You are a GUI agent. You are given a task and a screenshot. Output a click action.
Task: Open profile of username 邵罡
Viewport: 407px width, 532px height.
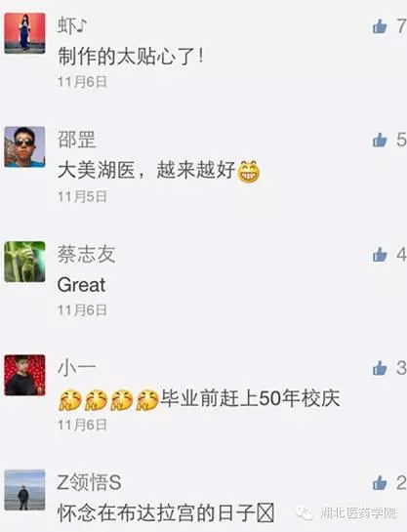pyautogui.click(x=77, y=140)
